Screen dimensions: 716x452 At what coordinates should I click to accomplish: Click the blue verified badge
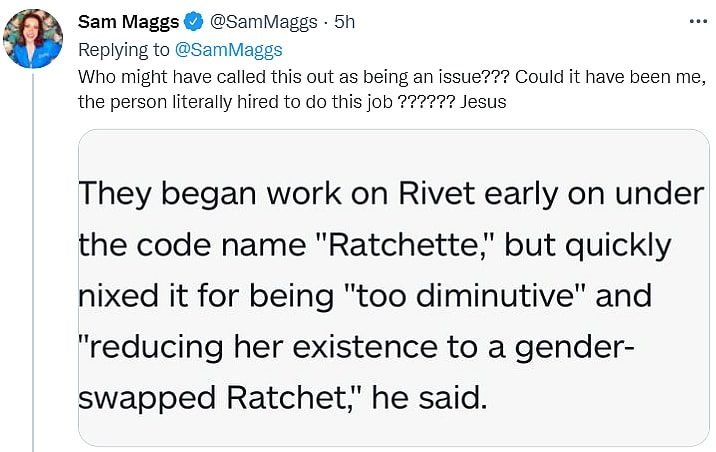coord(194,21)
